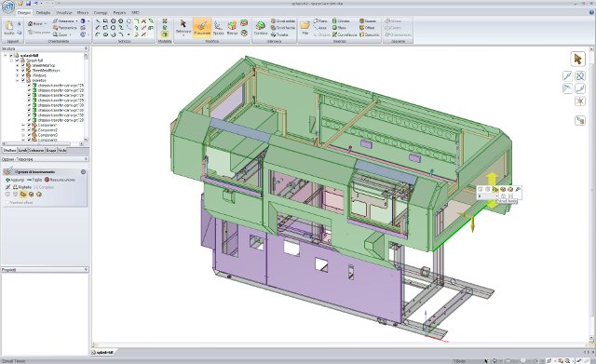Image resolution: width=596 pixels, height=364 pixels.
Task: Insert a Piano plane
Action: point(320,20)
